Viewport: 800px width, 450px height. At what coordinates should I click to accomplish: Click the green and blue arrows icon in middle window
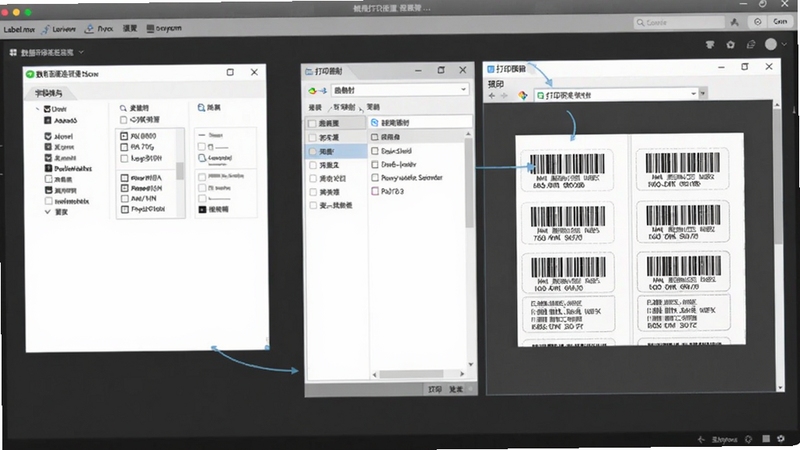point(317,91)
